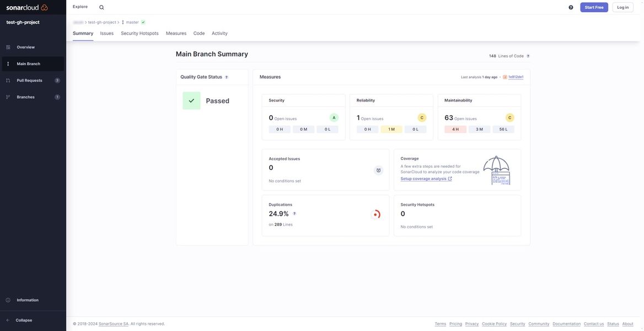This screenshot has width=644, height=331.
Task: Click the Duplications help icon
Action: pyautogui.click(x=294, y=214)
